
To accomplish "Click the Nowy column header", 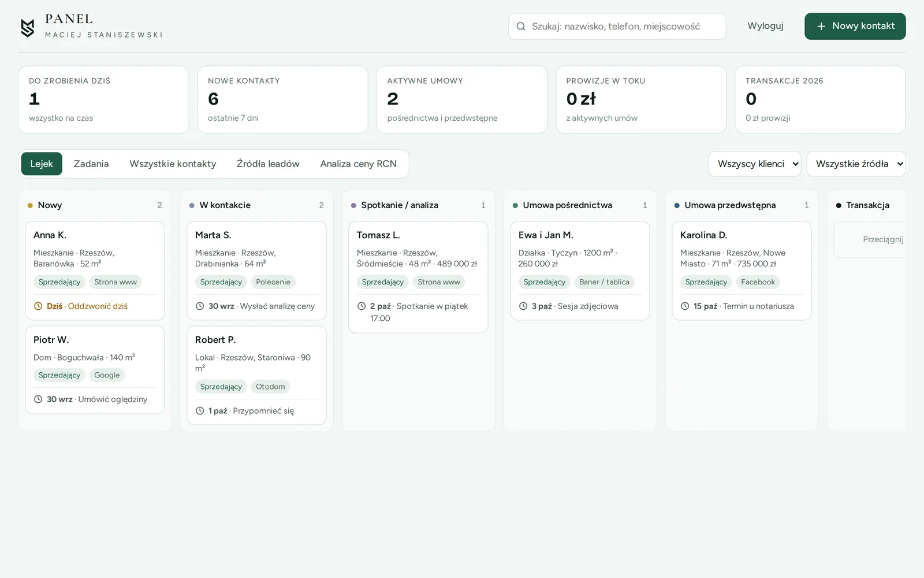I will (50, 205).
